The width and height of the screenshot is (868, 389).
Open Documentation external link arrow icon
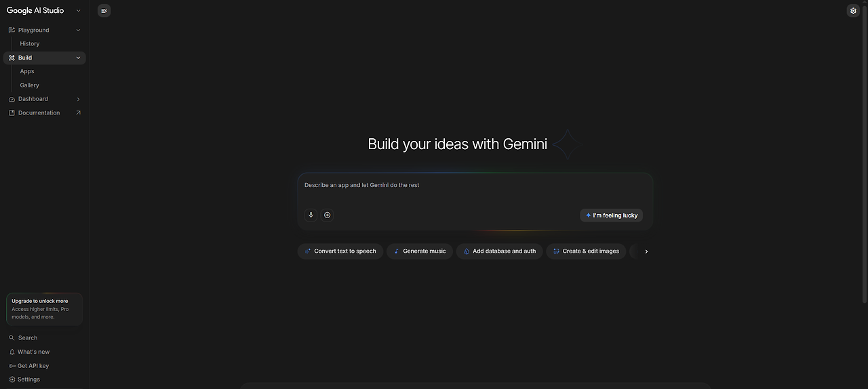(x=78, y=113)
